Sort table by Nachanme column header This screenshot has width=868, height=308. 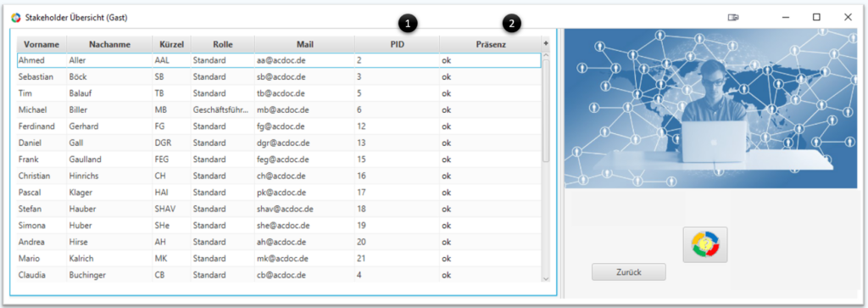coord(109,44)
